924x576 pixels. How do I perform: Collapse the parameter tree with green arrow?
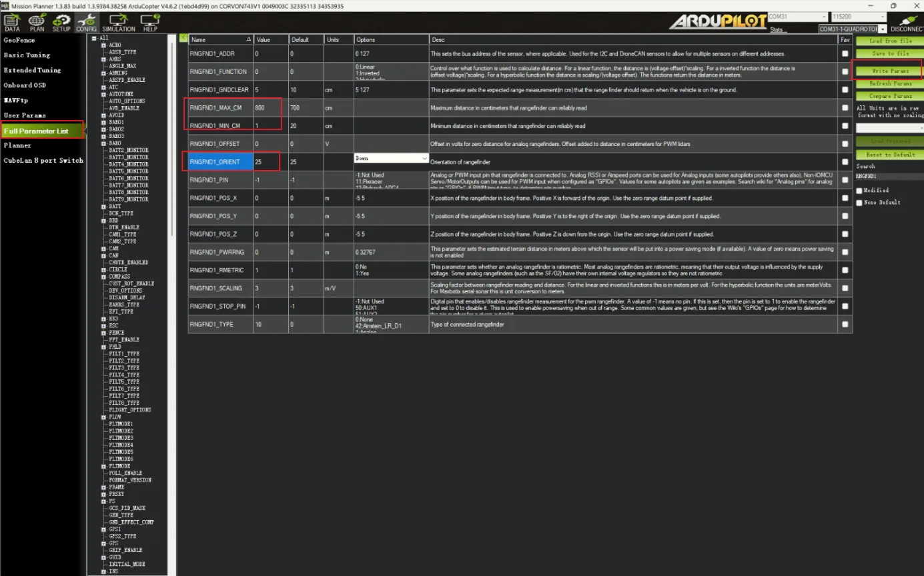pyautogui.click(x=183, y=39)
